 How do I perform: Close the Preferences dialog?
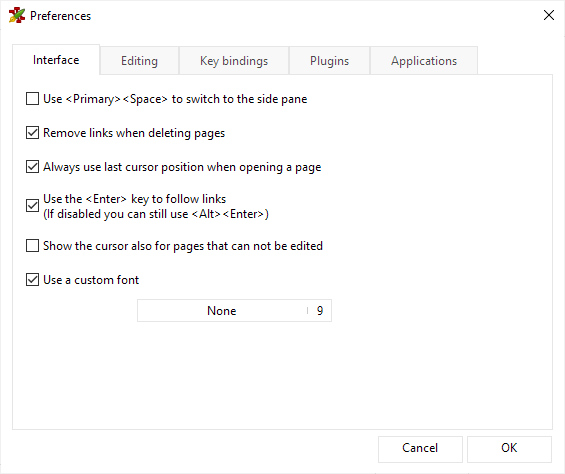tap(548, 15)
